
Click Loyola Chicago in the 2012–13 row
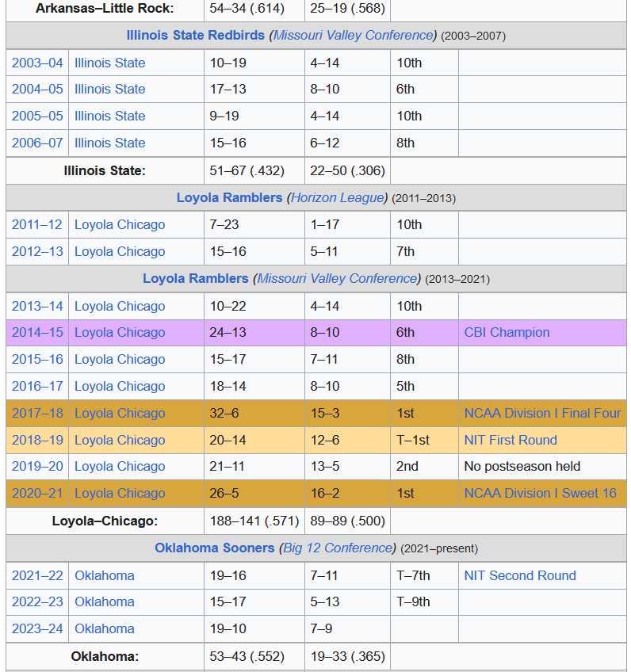120,251
